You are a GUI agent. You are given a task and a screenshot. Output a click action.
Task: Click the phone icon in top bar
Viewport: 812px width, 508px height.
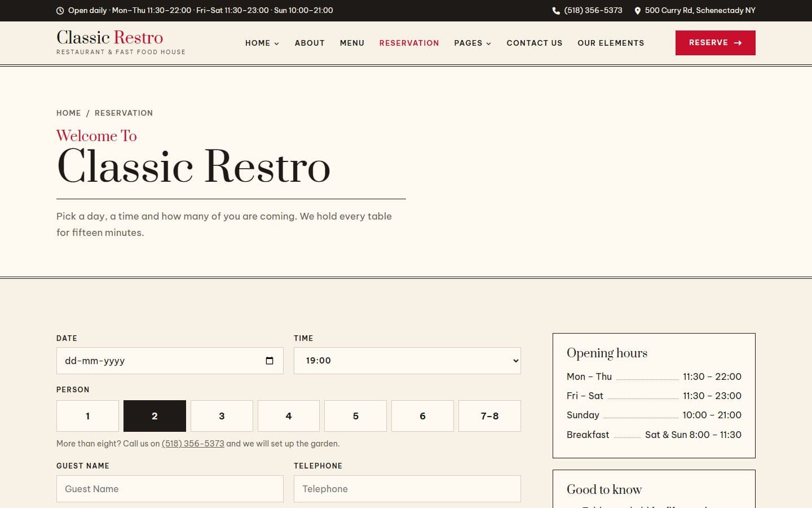point(556,11)
